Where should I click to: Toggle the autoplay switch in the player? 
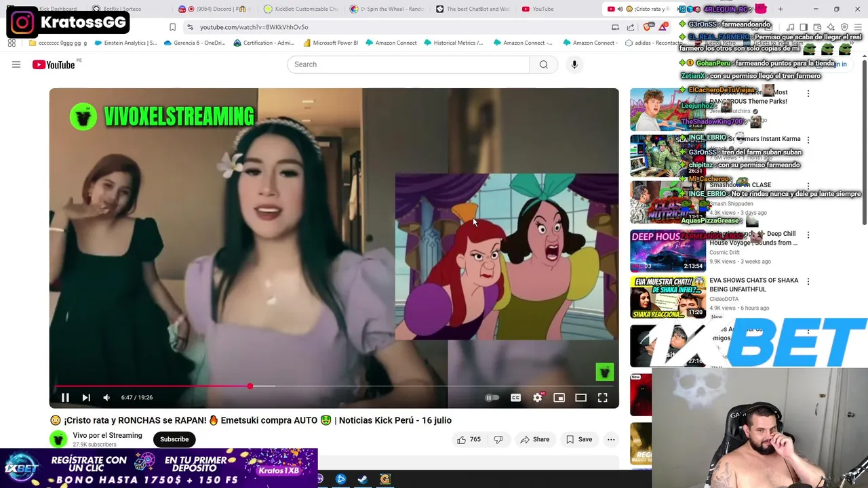click(492, 398)
